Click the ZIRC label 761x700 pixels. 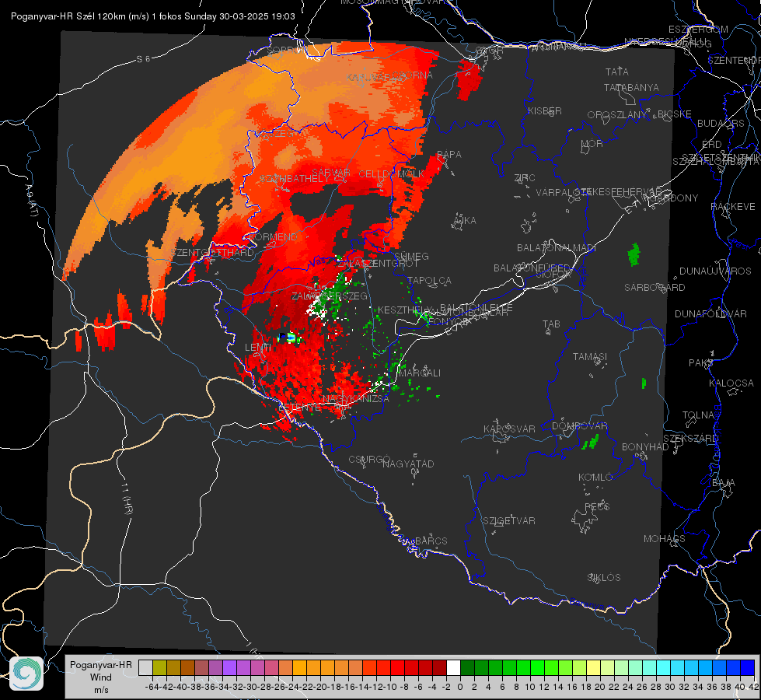point(525,178)
